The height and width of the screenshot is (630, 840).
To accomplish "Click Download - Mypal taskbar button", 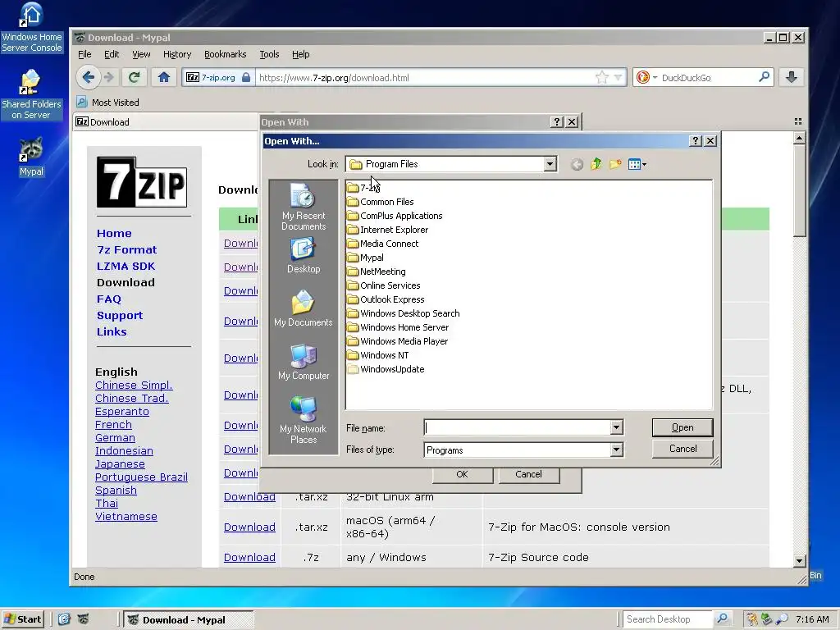I will pyautogui.click(x=189, y=620).
